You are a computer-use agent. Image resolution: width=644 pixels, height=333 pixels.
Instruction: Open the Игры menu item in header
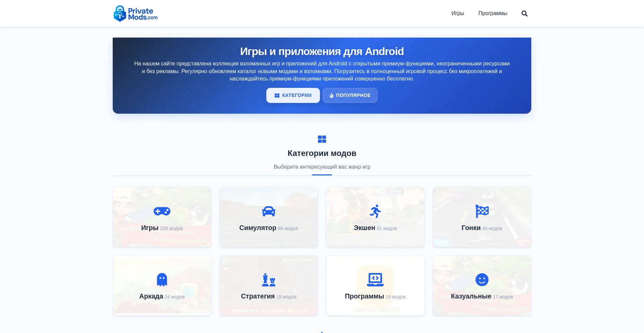458,13
